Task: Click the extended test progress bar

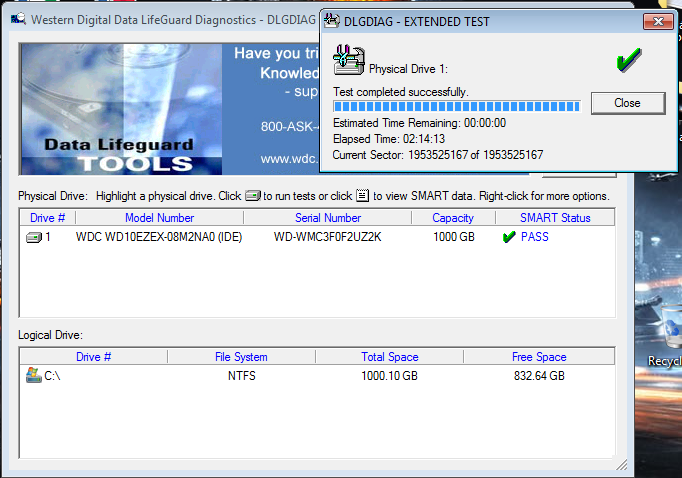Action: (457, 106)
